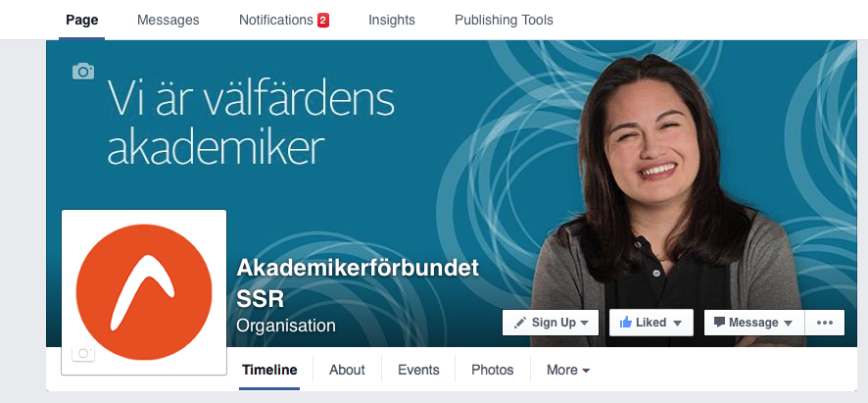Expand the Liked dropdown arrow
Screen dimensions: 868x403
(x=677, y=324)
